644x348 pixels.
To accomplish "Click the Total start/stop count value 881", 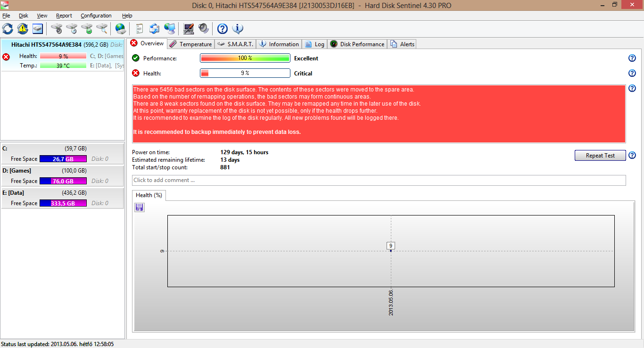I will [x=225, y=167].
